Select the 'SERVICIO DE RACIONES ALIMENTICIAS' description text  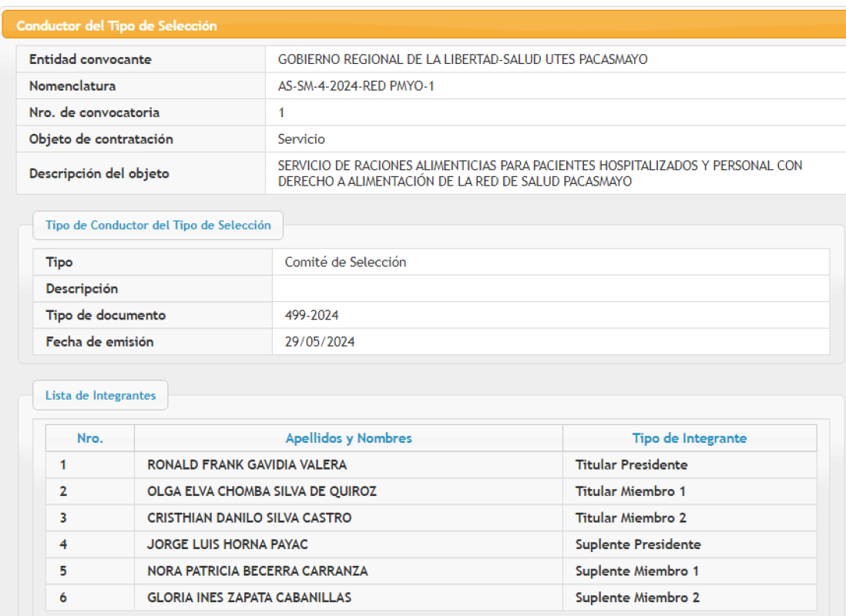pyautogui.click(x=540, y=174)
